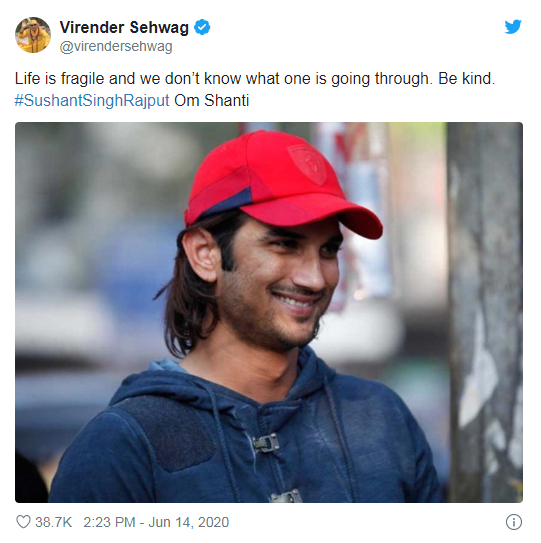This screenshot has width=541, height=543.
Task: Click the 'Be kind.' sentence
Action: point(467,79)
